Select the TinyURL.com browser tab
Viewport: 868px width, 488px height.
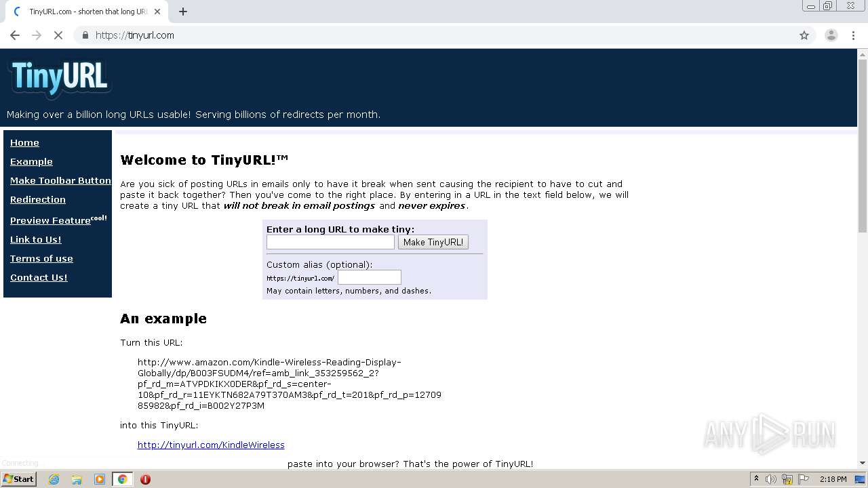pyautogui.click(x=86, y=12)
